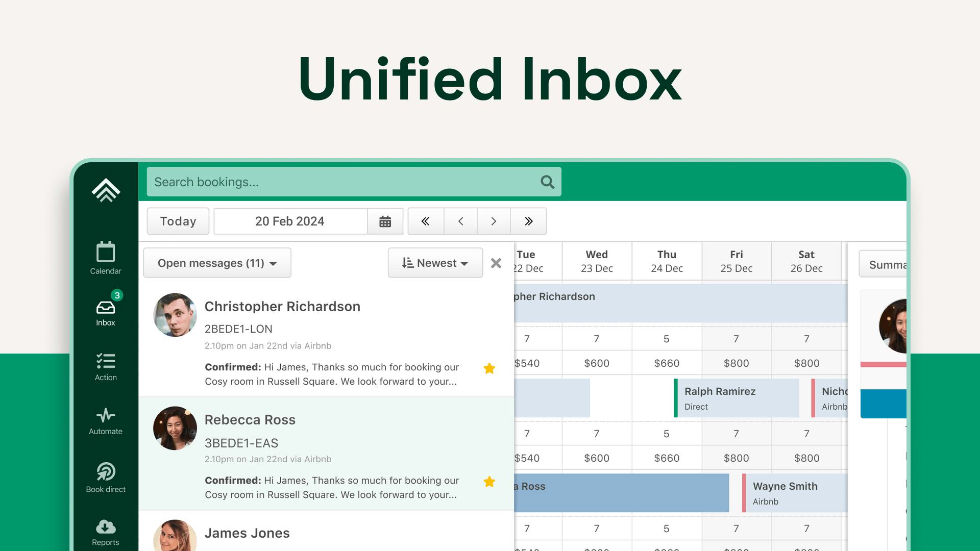The image size is (980, 551).
Task: Expand the Open messages (11) dropdown
Action: point(217,263)
